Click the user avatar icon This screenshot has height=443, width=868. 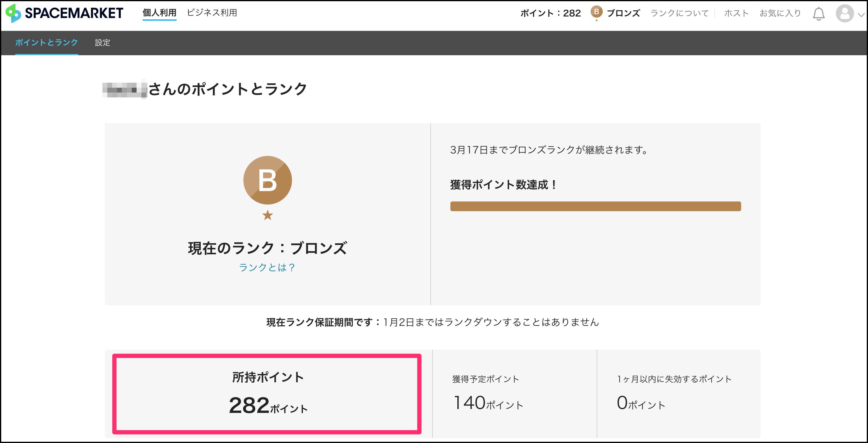pos(844,14)
